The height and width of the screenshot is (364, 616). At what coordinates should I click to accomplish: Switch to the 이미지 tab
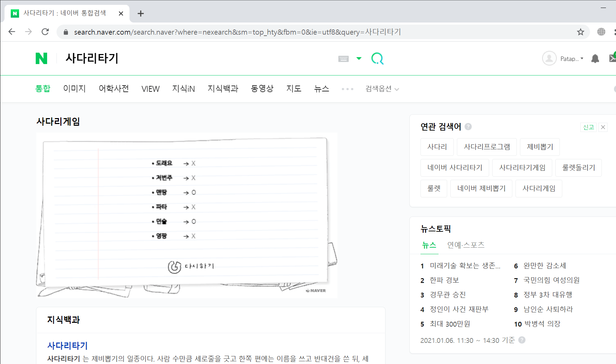pos(74,89)
